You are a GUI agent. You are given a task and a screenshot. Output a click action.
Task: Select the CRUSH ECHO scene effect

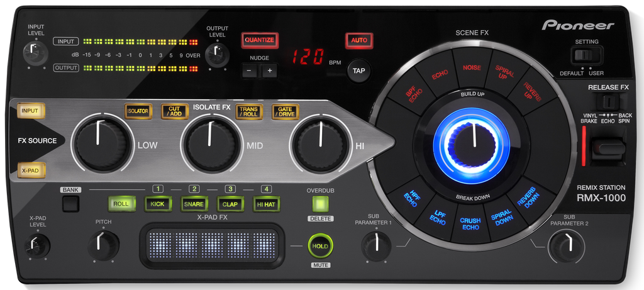pyautogui.click(x=470, y=224)
